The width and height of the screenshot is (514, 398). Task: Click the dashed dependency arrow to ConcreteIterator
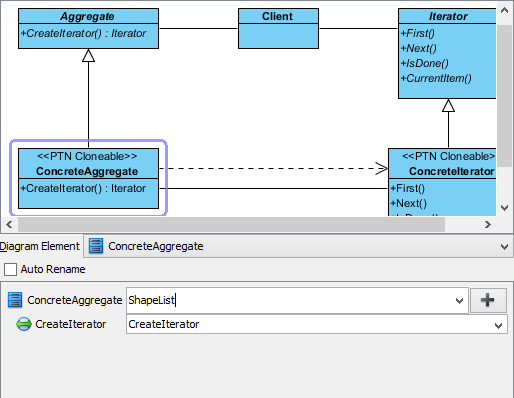[273, 168]
